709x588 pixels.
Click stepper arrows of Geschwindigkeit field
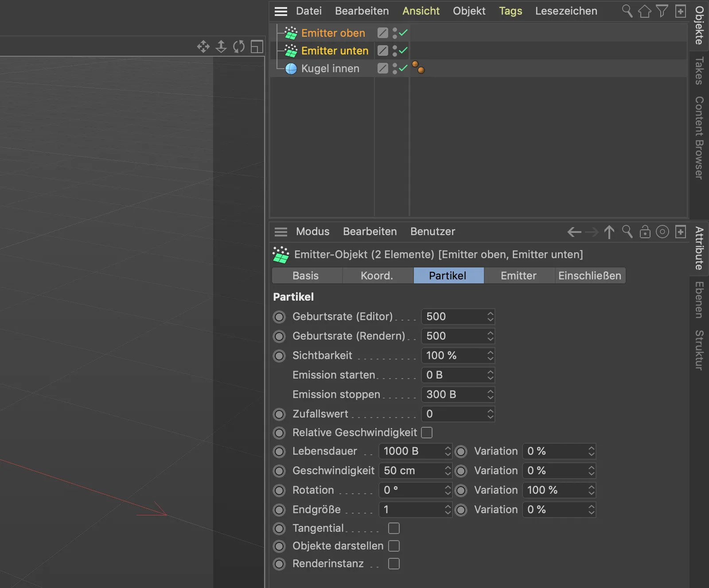448,471
